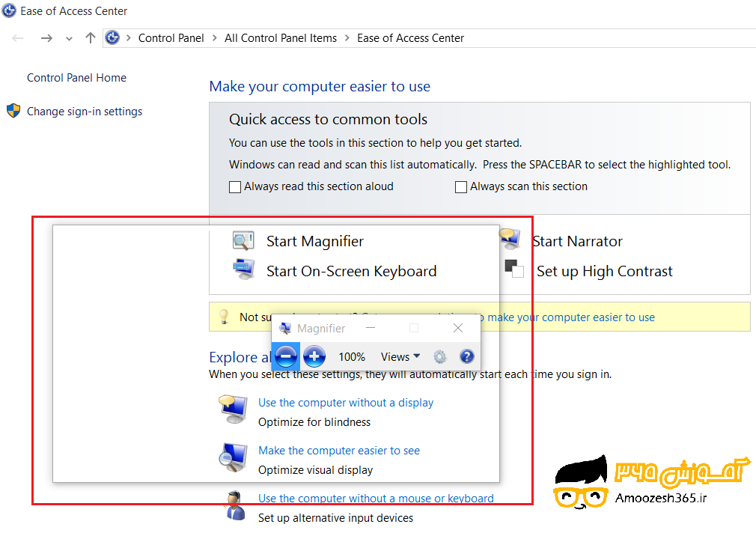Screen dimensions: 756x533
Task: Click the High Contrast icon
Action: (514, 269)
